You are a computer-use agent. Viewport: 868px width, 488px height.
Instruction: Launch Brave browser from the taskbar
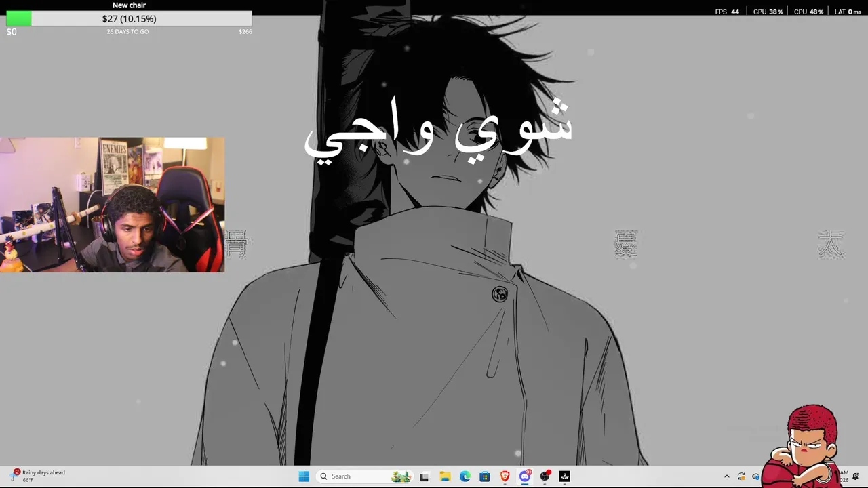click(x=505, y=476)
